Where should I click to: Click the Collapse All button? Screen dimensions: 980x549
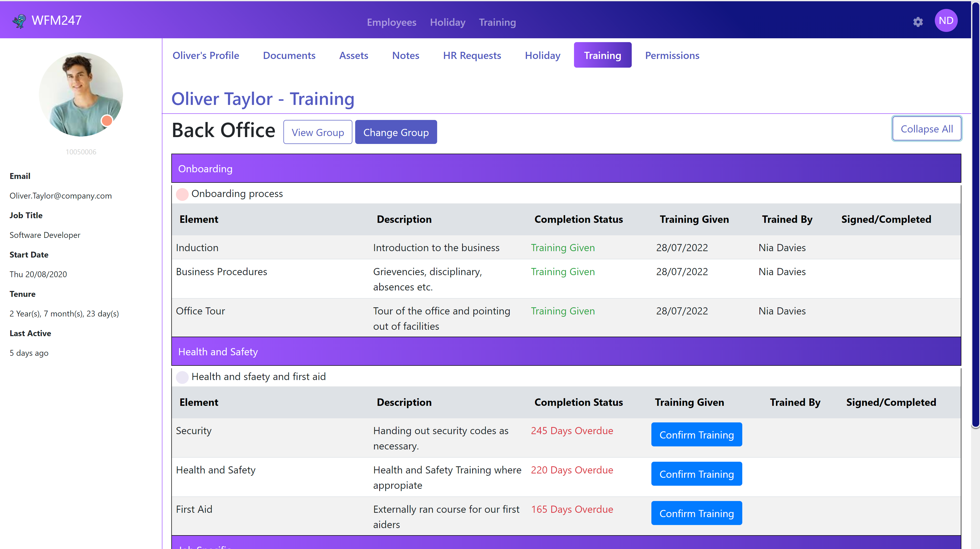pyautogui.click(x=927, y=128)
